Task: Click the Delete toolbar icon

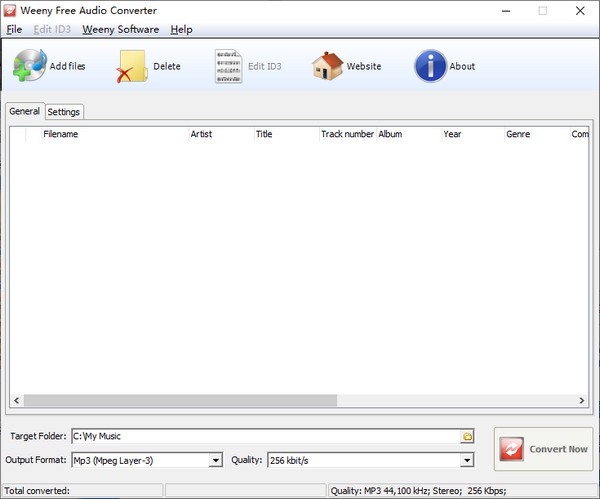Action: point(131,67)
